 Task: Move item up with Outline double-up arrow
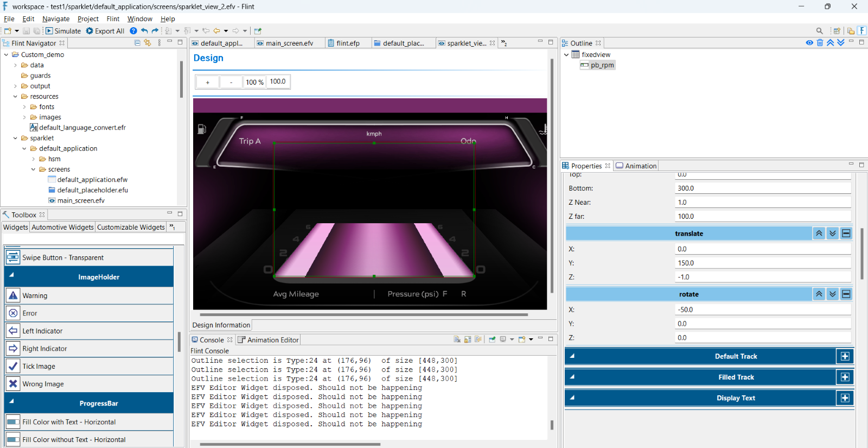[x=830, y=43]
